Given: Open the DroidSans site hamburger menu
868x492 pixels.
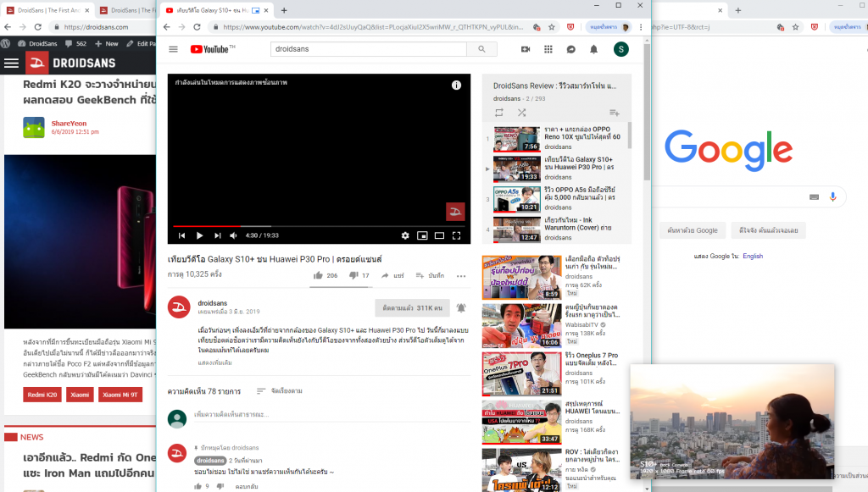Looking at the screenshot, I should 12,63.
